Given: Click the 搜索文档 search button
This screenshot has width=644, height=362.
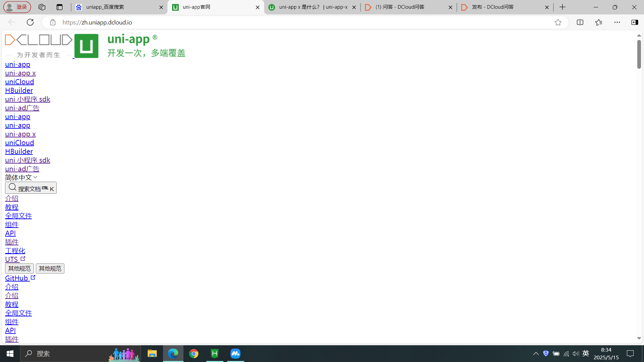Looking at the screenshot, I should (31, 188).
